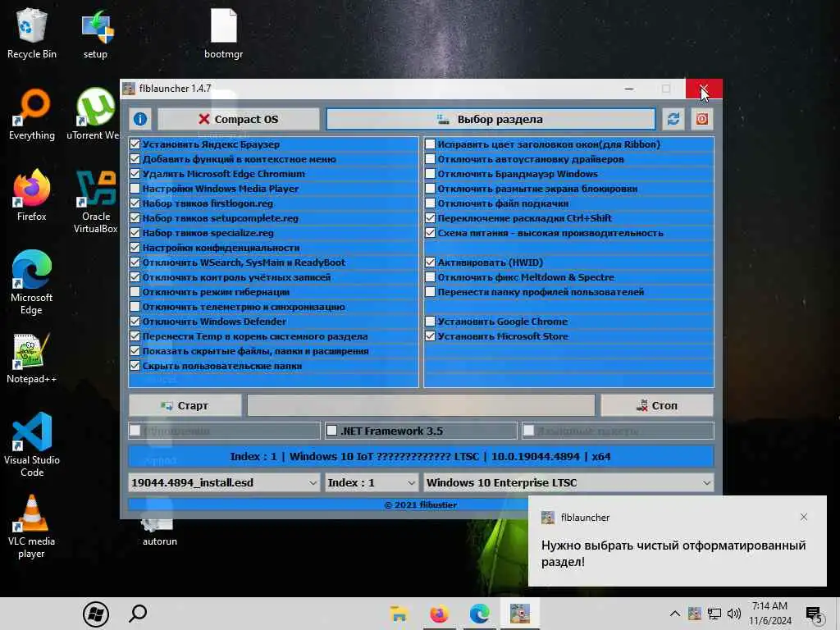
Task: Open the info icon in flblauncher
Action: click(x=140, y=119)
